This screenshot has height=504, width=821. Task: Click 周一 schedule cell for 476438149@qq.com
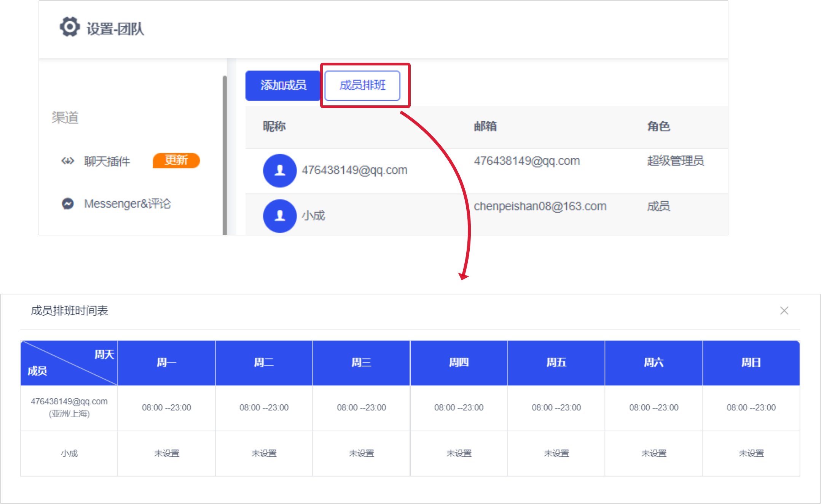pyautogui.click(x=166, y=408)
